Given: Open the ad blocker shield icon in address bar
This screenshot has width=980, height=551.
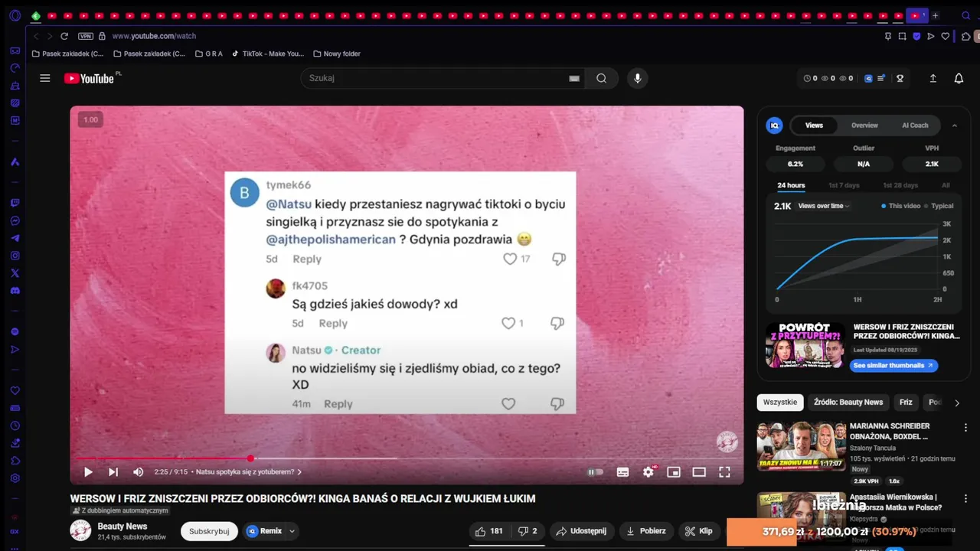Looking at the screenshot, I should [917, 36].
